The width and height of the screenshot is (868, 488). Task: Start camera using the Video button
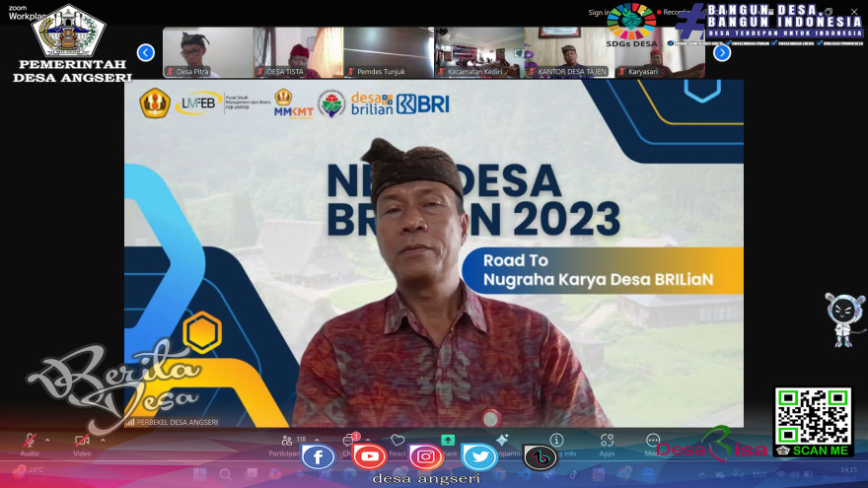coord(82,445)
